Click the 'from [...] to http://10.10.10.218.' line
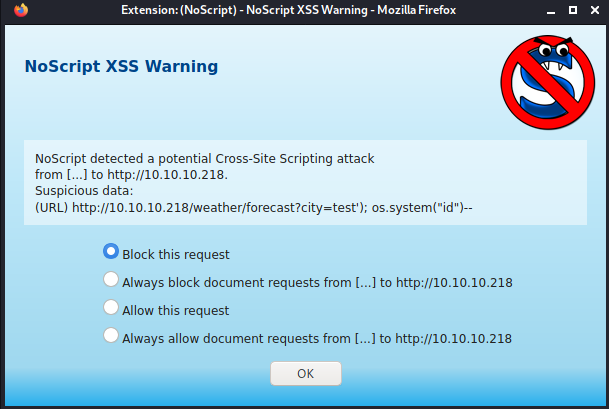609x409 pixels. [x=131, y=175]
